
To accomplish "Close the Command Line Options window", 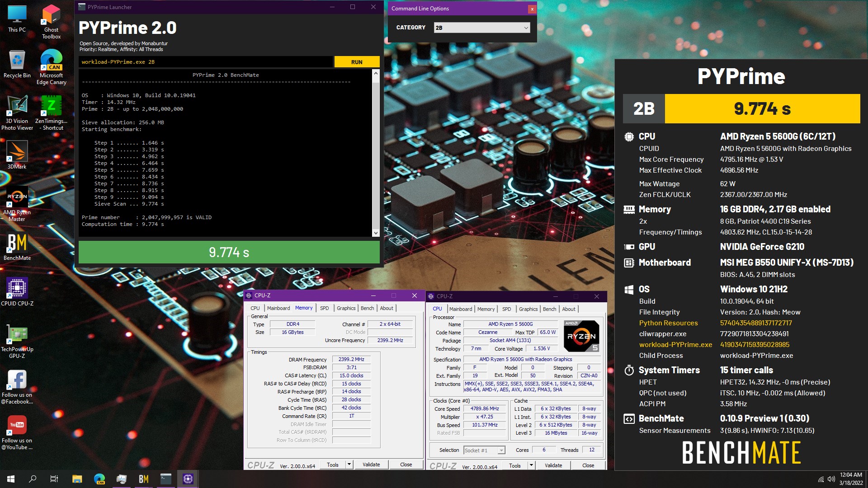I will [532, 9].
